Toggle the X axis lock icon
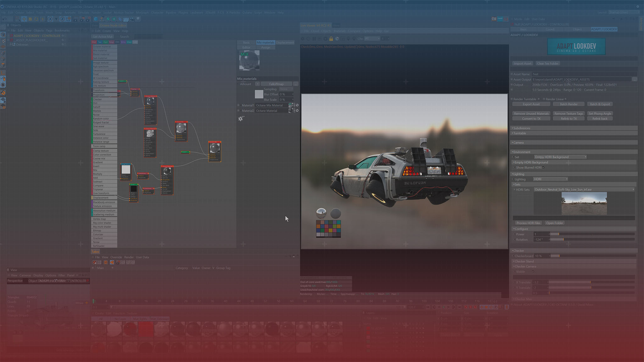The width and height of the screenshot is (644, 362). click(50, 19)
